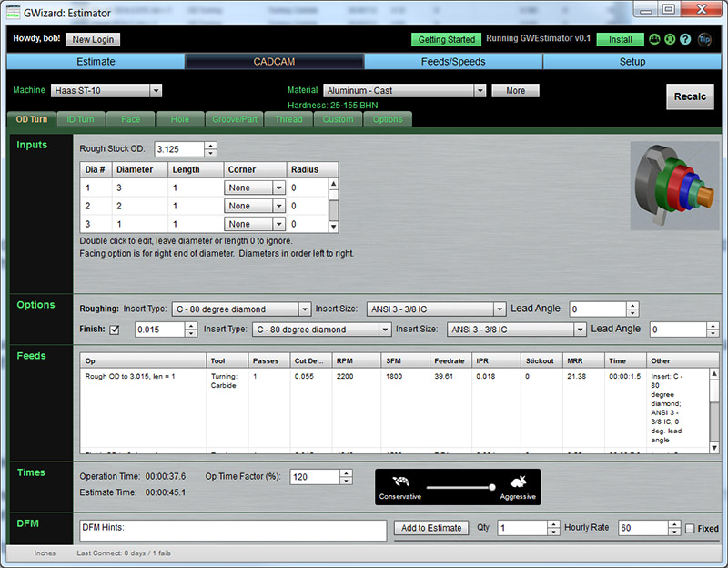Click the green chat icon beside the community icon
This screenshot has height=568, width=728.
point(670,39)
